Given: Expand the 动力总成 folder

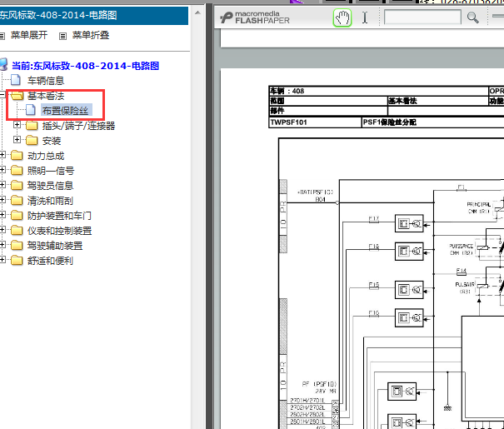Looking at the screenshot, I should click(x=2, y=155).
